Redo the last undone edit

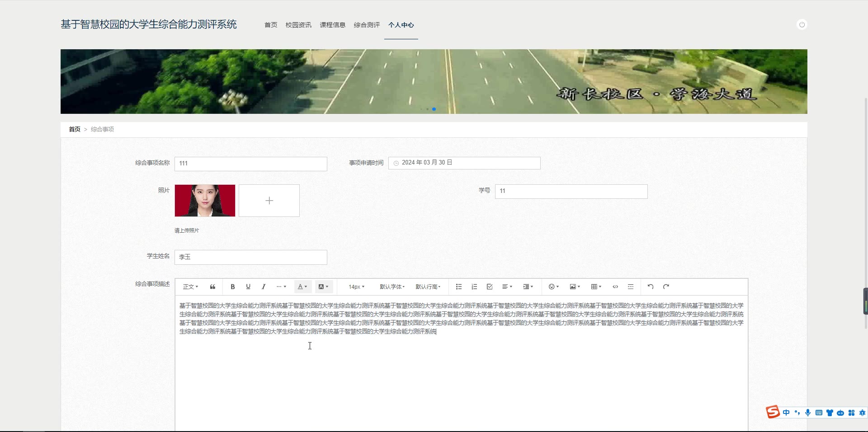(x=666, y=286)
